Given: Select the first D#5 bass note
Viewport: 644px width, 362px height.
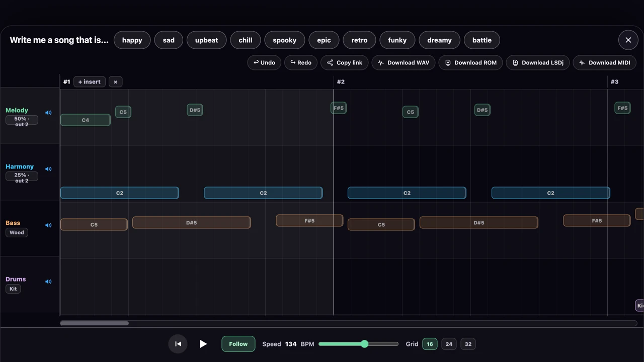Looking at the screenshot, I should click(x=192, y=223).
